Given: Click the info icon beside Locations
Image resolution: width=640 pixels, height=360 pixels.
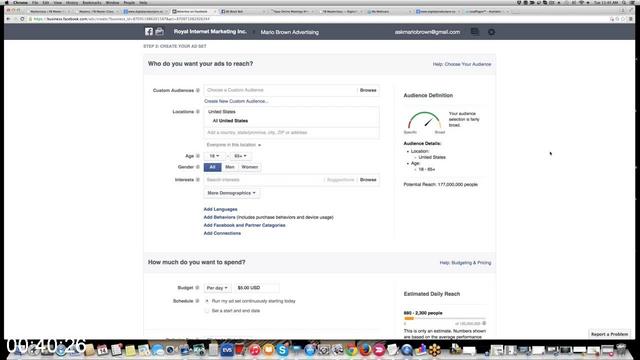Looking at the screenshot, I should coord(198,111).
